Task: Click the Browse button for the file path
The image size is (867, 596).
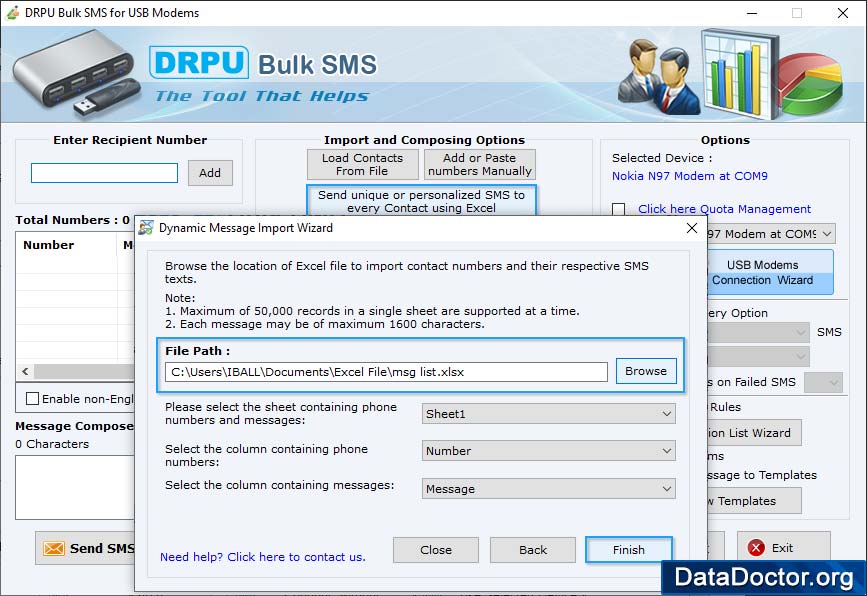Action: click(x=646, y=371)
